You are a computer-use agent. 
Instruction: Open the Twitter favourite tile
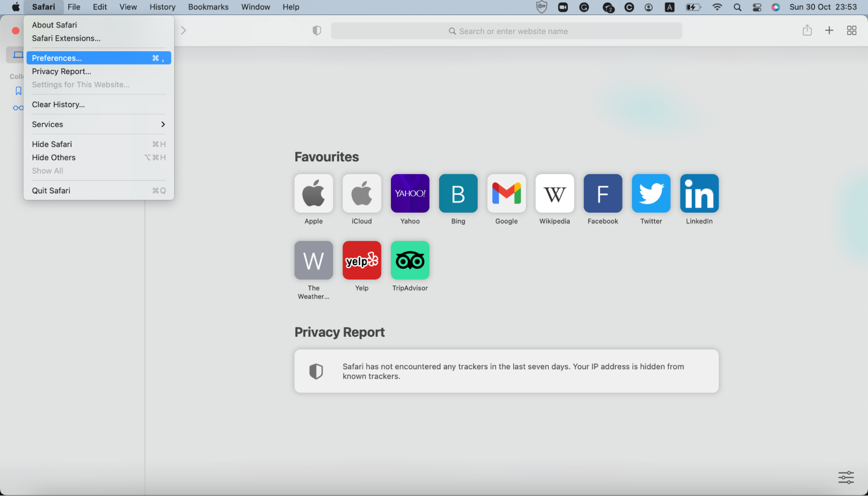pos(651,194)
